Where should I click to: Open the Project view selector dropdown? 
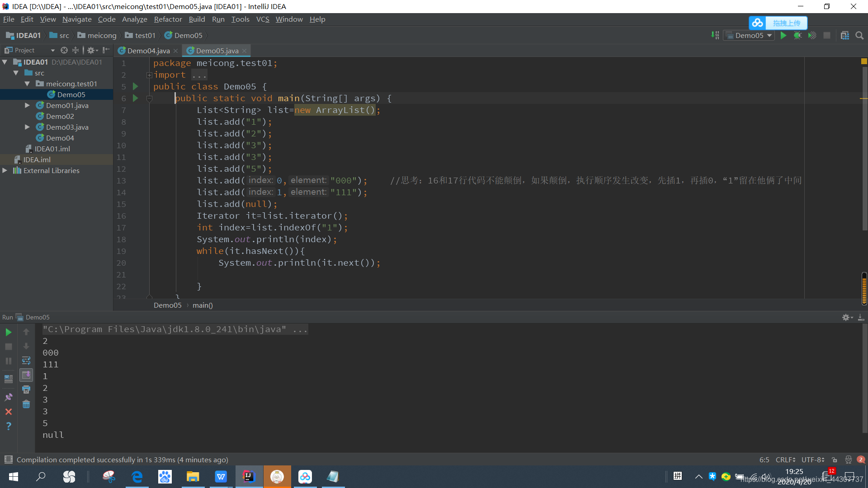(x=29, y=50)
